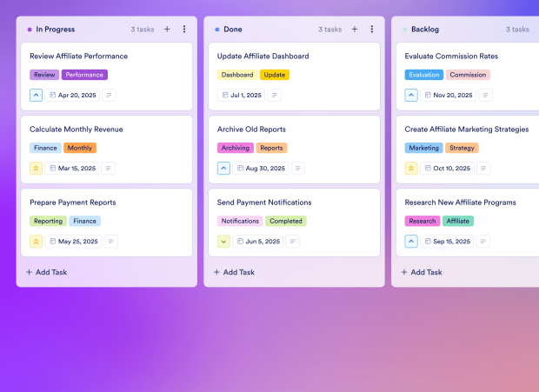The image size is (539, 392).
Task: Click plus icon in Done column header
Action: [355, 30]
